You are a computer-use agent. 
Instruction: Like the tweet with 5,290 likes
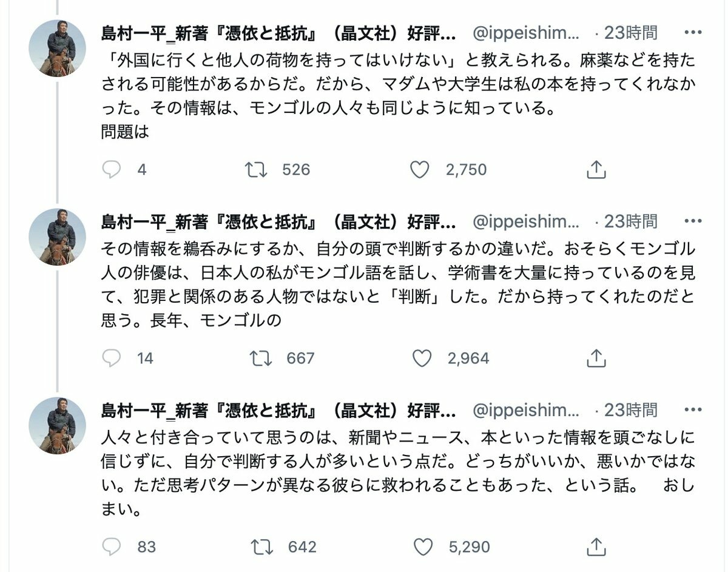pos(423,547)
